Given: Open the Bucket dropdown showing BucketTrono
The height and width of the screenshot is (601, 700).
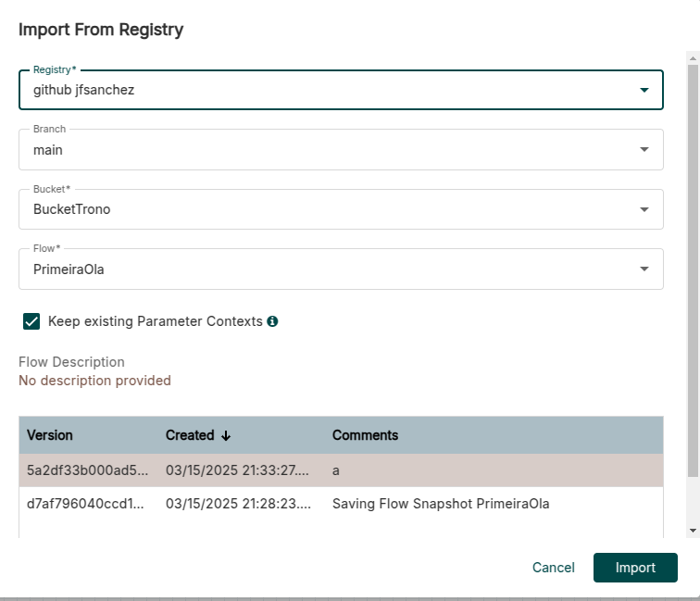Looking at the screenshot, I should tap(644, 209).
